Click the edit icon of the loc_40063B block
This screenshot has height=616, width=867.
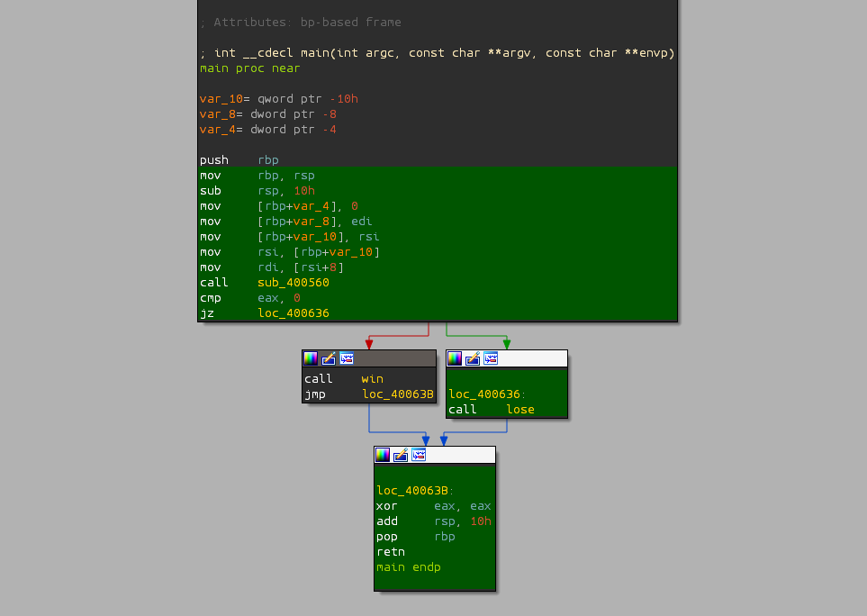(401, 455)
